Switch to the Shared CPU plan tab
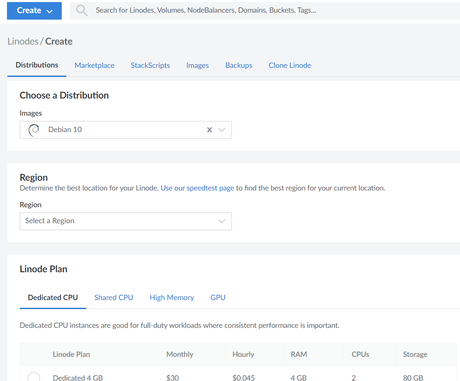Screen dimensions: 460x381 [114, 297]
